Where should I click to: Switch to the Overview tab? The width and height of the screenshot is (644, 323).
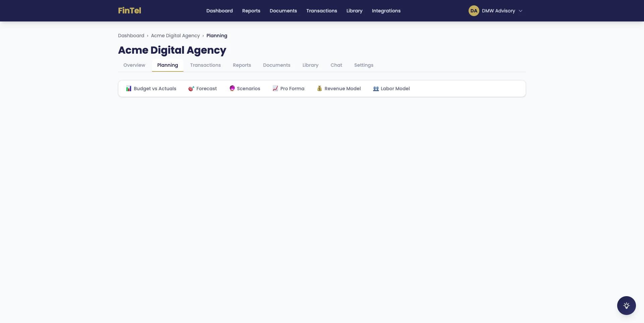[134, 65]
